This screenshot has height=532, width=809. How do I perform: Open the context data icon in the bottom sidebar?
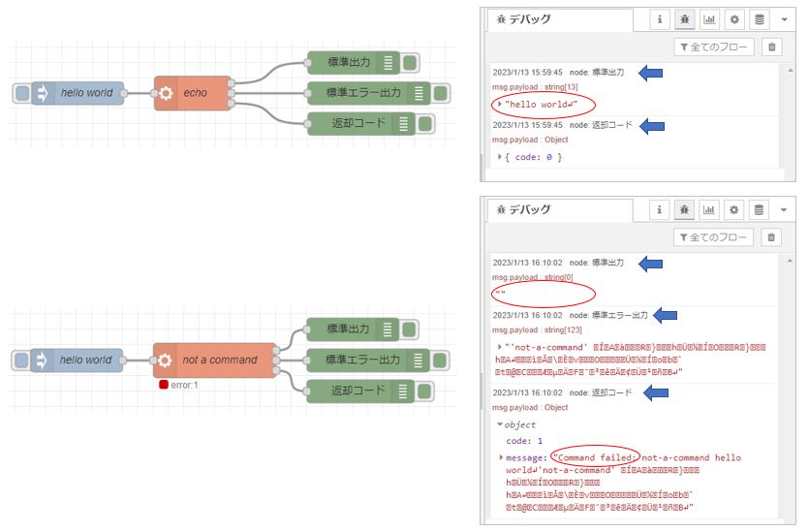761,208
